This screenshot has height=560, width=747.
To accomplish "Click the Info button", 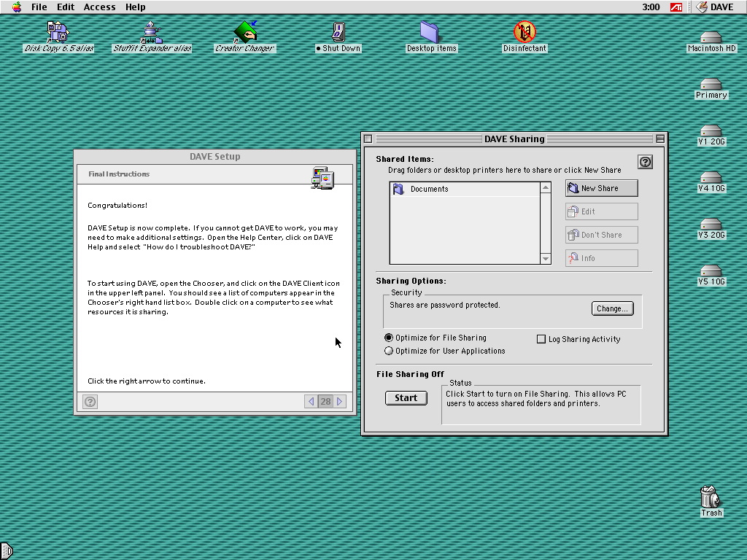I will pos(602,258).
